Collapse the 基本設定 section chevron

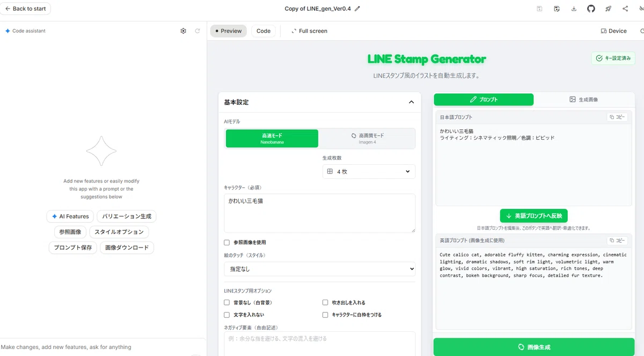pos(411,102)
